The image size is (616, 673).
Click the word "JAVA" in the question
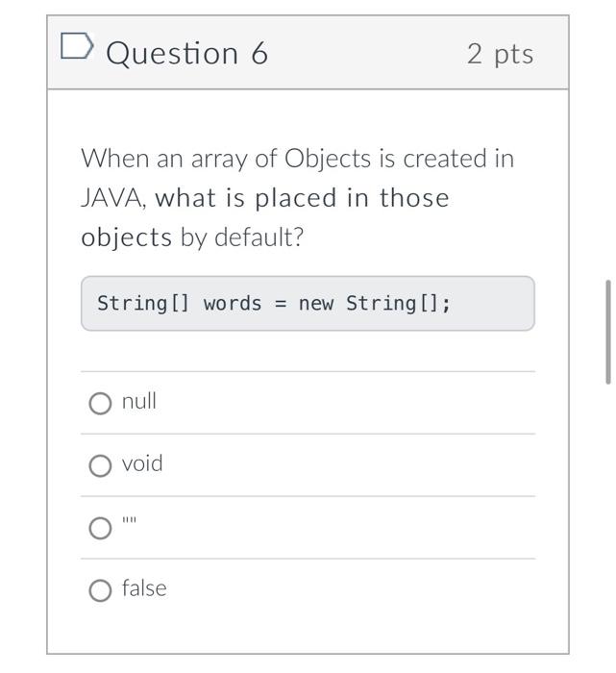pyautogui.click(x=112, y=198)
